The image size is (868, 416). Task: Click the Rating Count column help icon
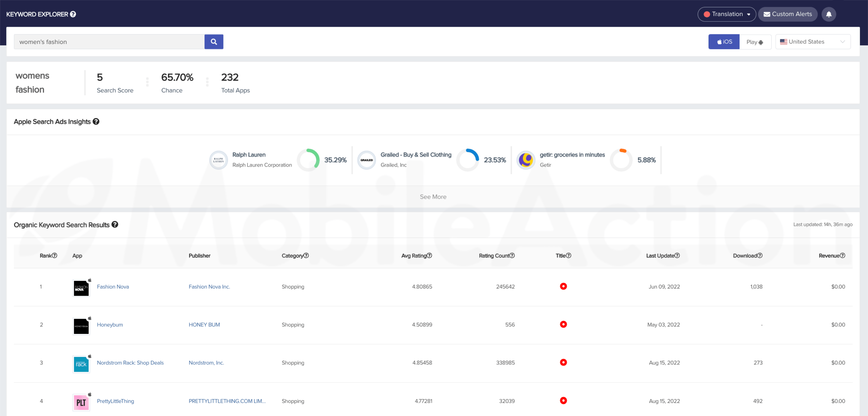pyautogui.click(x=512, y=256)
